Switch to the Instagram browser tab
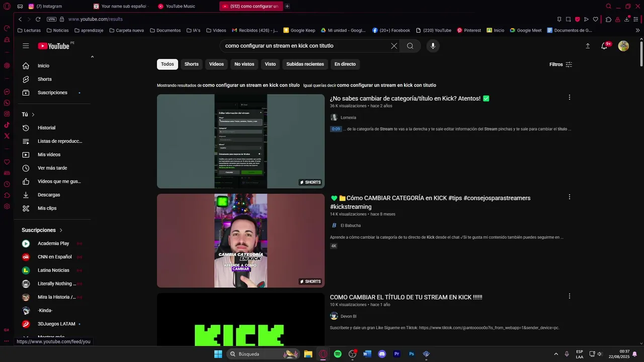 click(x=49, y=7)
